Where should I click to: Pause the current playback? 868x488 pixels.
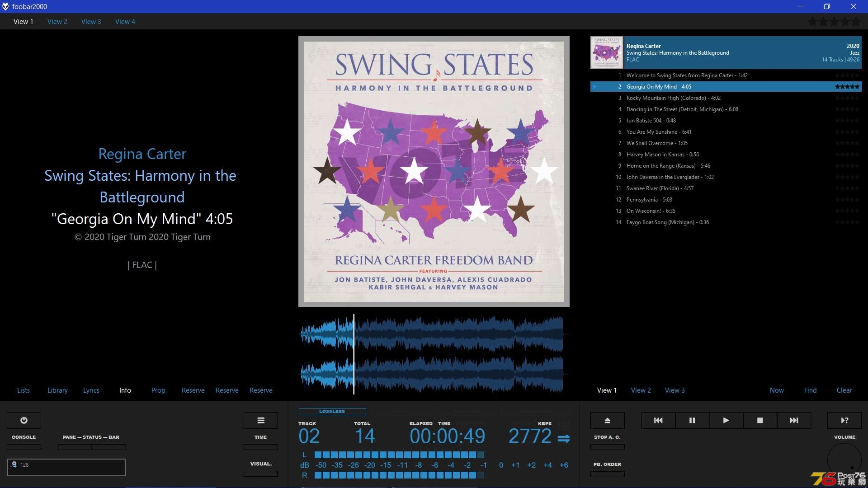coord(692,420)
